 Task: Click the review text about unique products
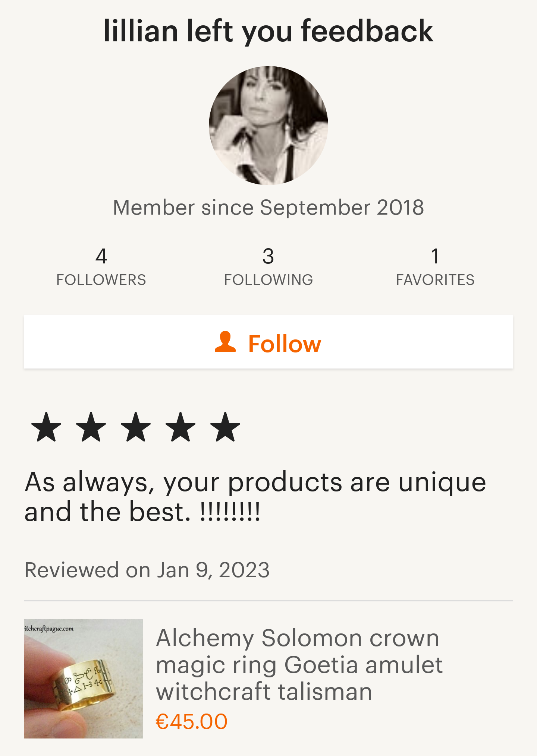[x=255, y=497]
